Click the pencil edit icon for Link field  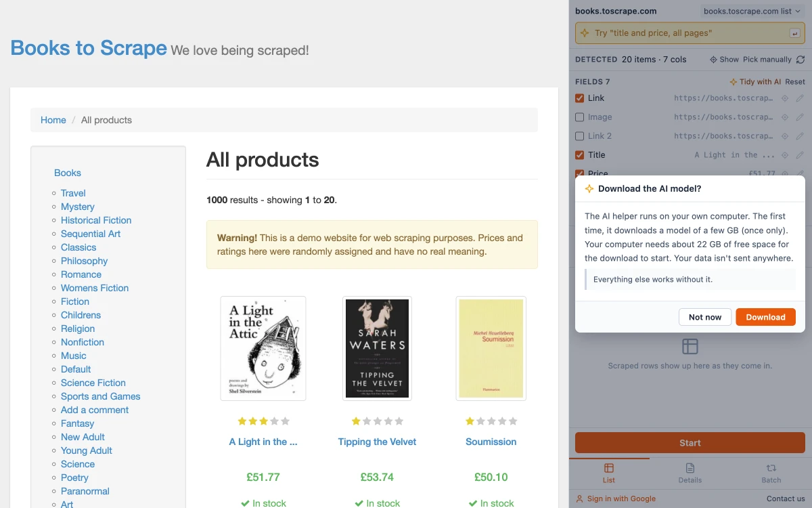click(800, 98)
